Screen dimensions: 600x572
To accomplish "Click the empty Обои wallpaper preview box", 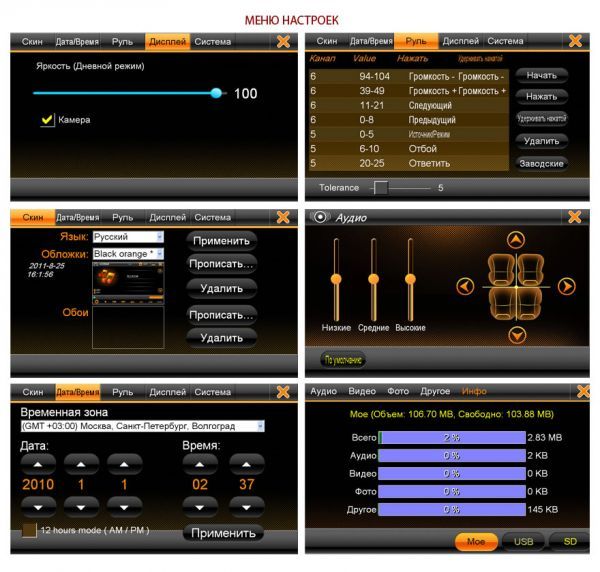I will (x=128, y=327).
